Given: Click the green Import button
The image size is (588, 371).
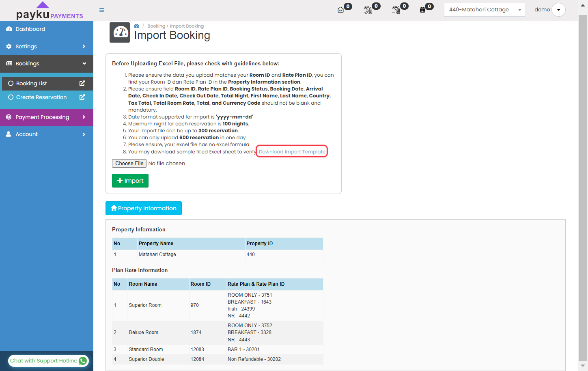Looking at the screenshot, I should pyautogui.click(x=130, y=181).
